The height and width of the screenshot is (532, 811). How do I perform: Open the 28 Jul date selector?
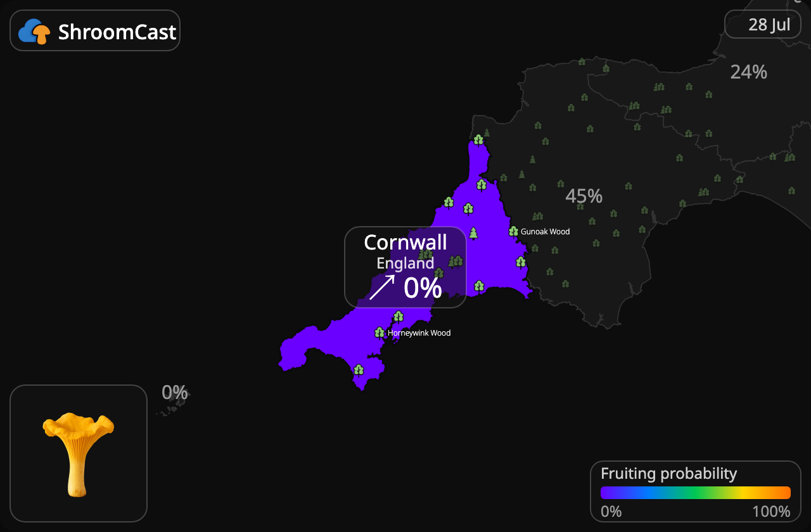(x=763, y=24)
